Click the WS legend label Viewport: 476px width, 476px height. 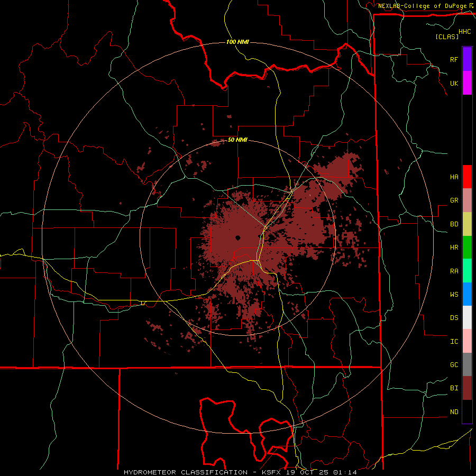454,295
